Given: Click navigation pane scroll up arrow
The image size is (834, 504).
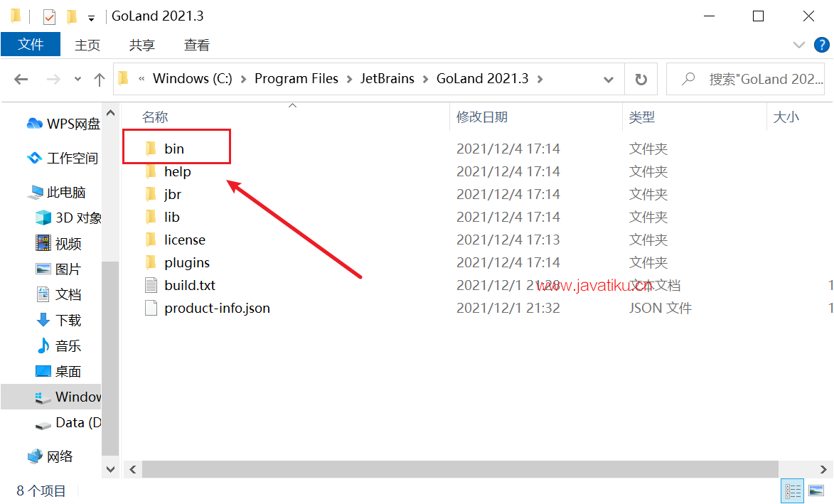Looking at the screenshot, I should 110,113.
